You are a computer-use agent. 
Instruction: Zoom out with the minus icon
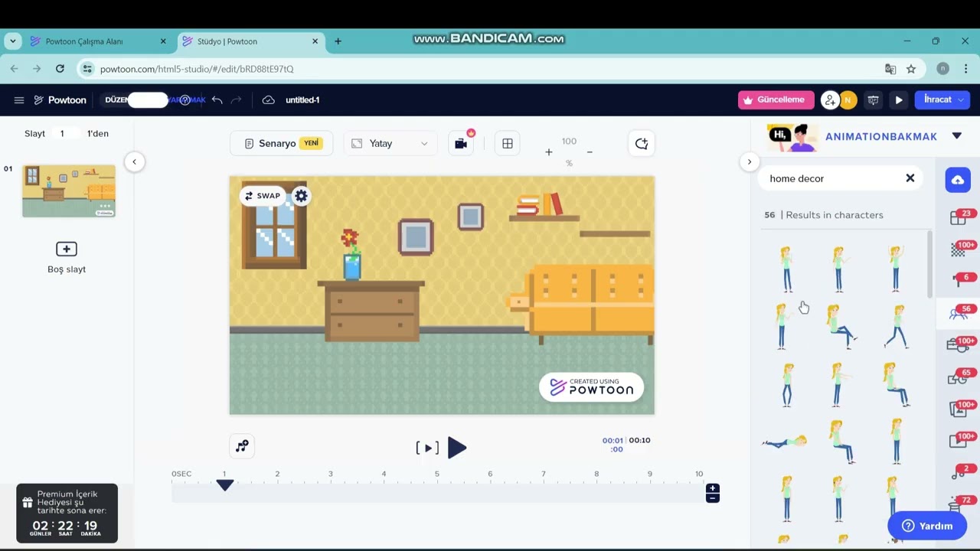tap(590, 152)
